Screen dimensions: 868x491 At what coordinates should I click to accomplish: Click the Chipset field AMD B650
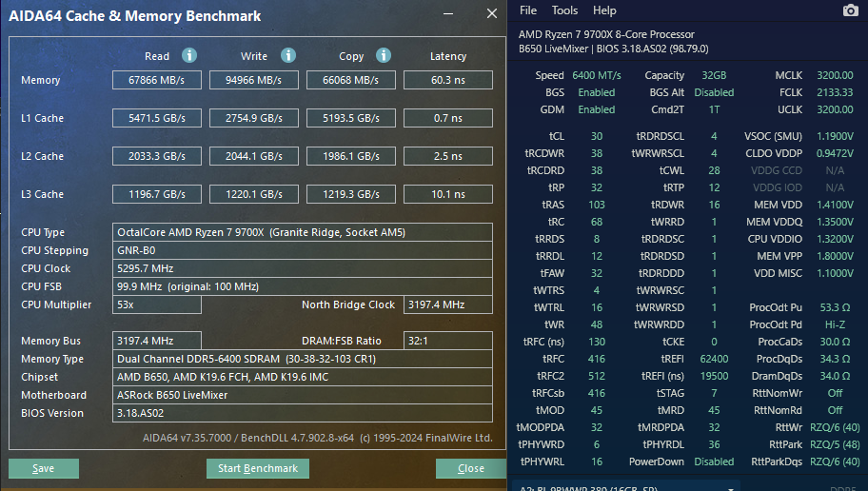click(303, 377)
